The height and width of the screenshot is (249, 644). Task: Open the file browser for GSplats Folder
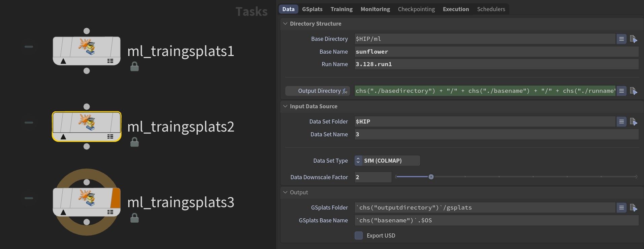click(x=633, y=207)
